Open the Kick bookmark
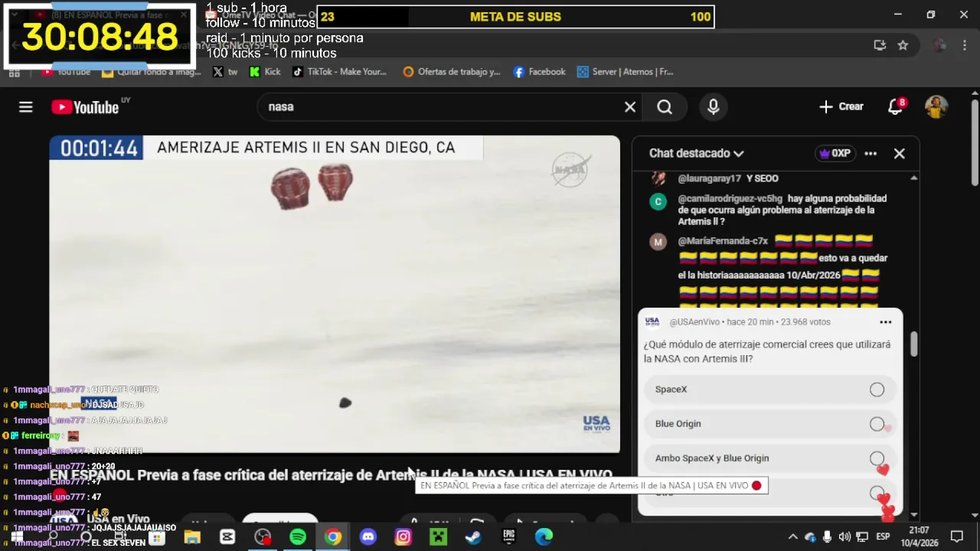Screen dimensions: 980x551 [265, 72]
